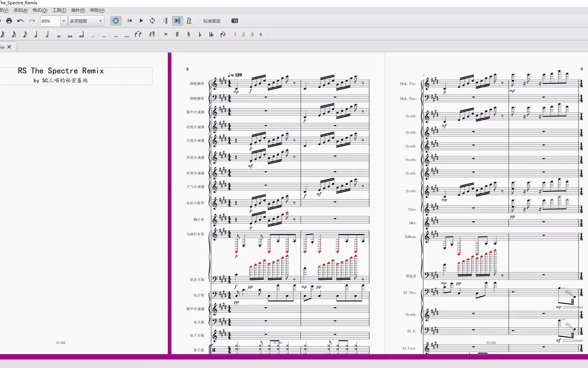588x368 pixels.
Task: Select 32nd note duration
Action: click(x=2, y=34)
